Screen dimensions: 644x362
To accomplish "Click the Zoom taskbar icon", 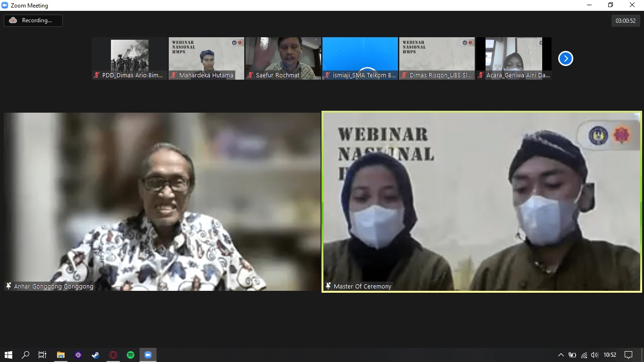I will (x=148, y=355).
